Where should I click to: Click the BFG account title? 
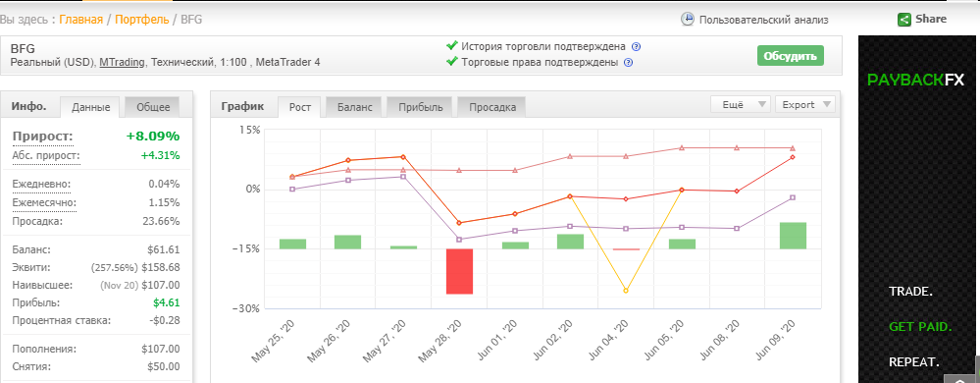pos(23,48)
